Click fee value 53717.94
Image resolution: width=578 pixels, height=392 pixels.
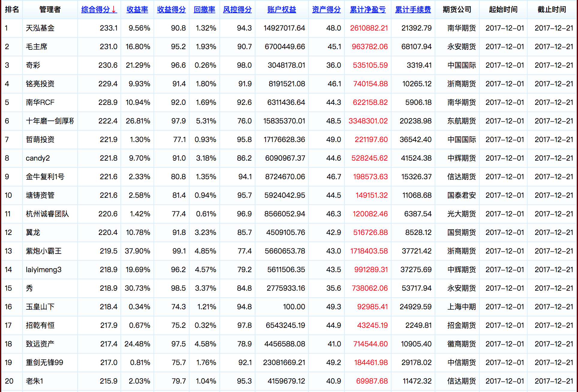click(417, 288)
